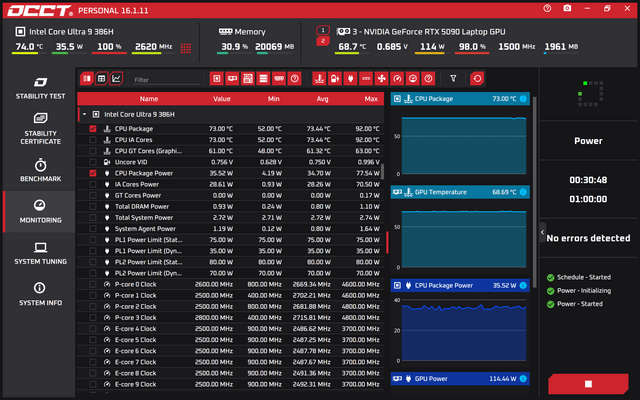Check the P-core 0 Clock checkbox
Viewport: 640px width, 400px height.
[x=93, y=284]
